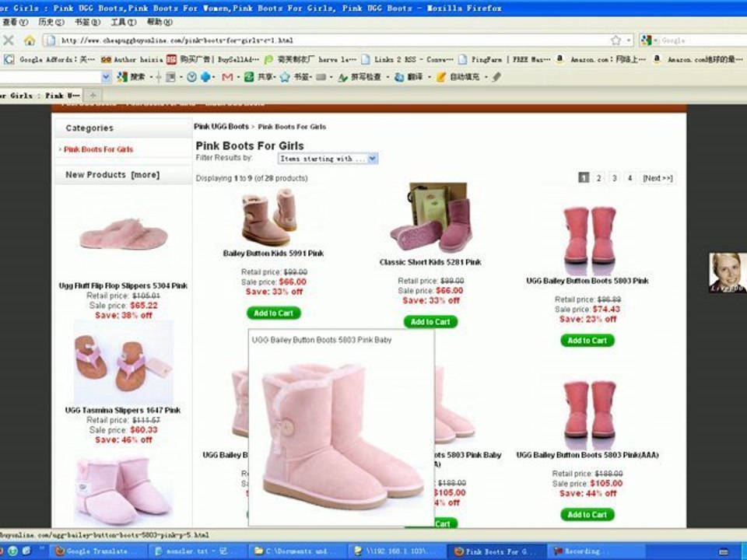The height and width of the screenshot is (560, 747).
Task: Go to the Firefox home page icon
Action: (30, 40)
